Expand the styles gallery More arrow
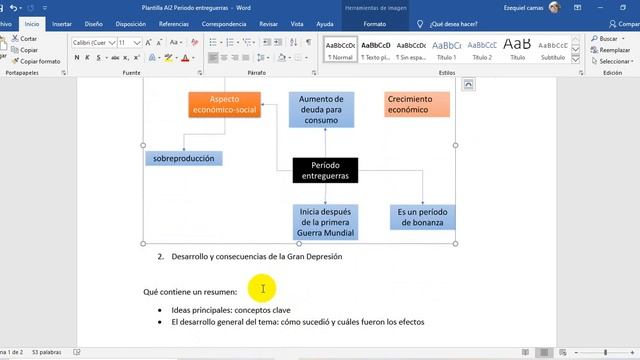The height and width of the screenshot is (360, 640). coord(576,60)
